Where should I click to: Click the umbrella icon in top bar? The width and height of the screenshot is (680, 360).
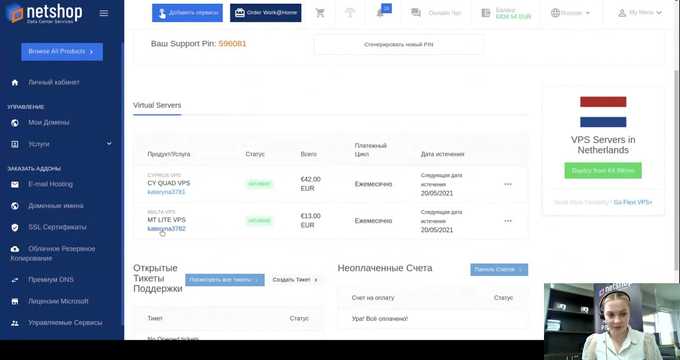[x=350, y=13]
